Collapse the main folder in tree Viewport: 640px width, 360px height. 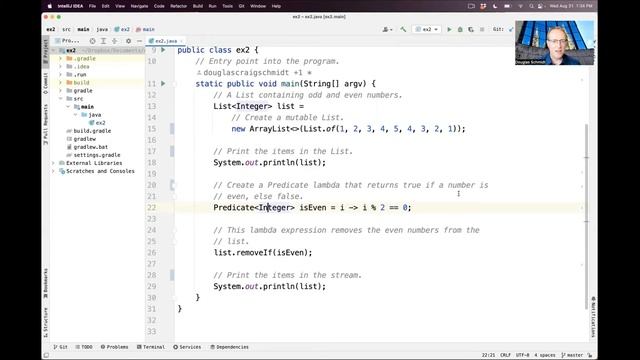pyautogui.click(x=68, y=107)
